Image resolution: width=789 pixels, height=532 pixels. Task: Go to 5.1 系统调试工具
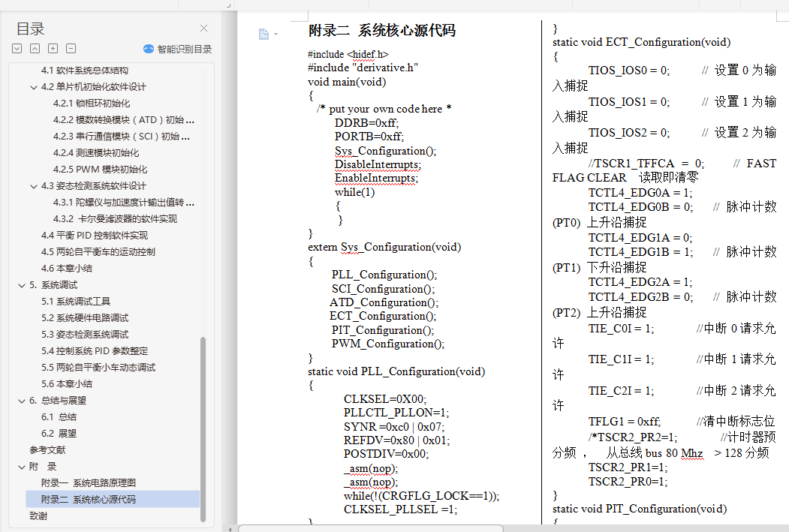(x=76, y=301)
